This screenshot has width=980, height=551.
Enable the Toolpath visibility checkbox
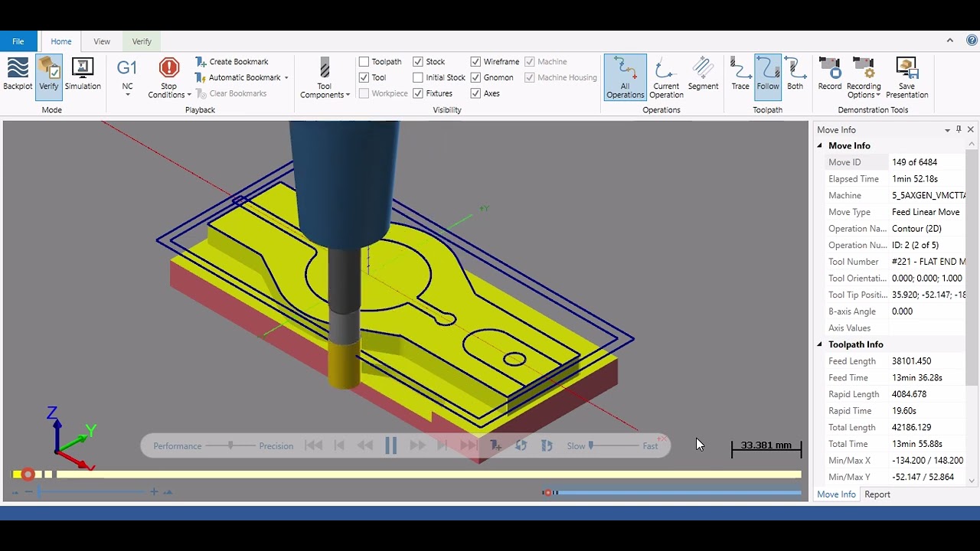pos(364,62)
